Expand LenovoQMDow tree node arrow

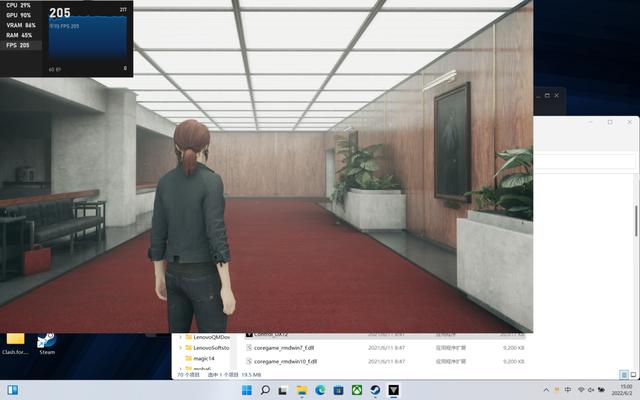click(180, 338)
